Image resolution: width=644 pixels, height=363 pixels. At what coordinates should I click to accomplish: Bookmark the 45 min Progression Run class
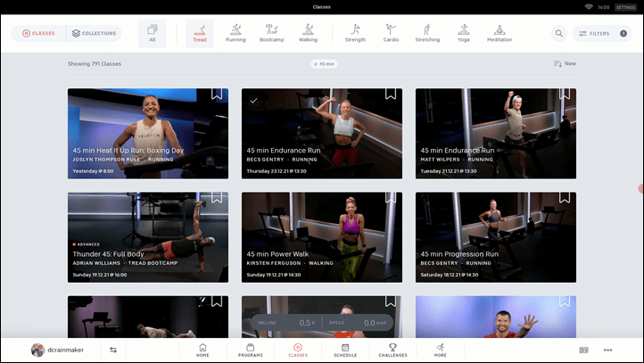point(565,197)
